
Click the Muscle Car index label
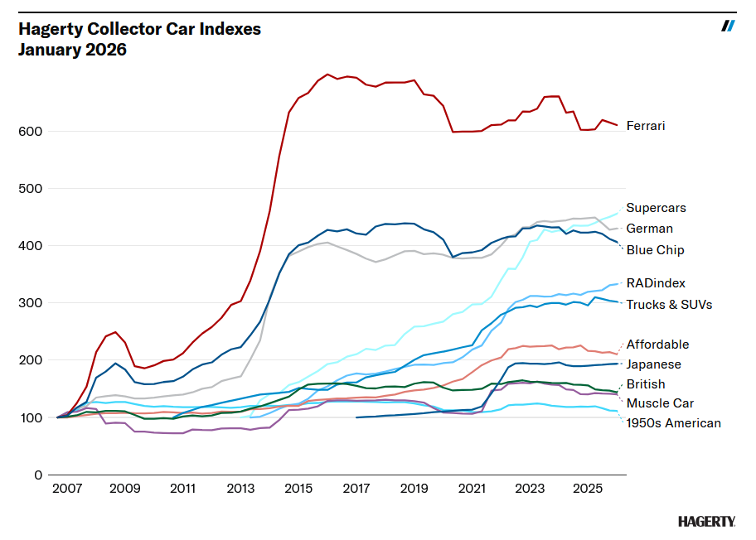[x=660, y=403]
